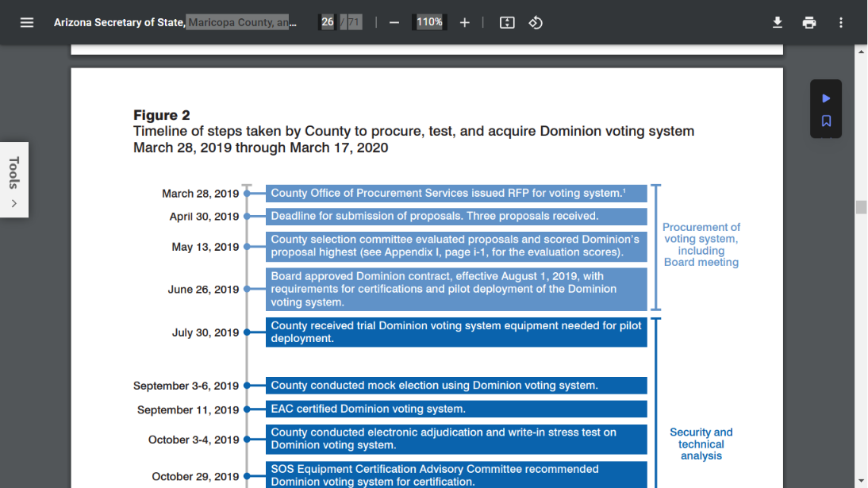Click the page number field showing 26

tap(328, 22)
